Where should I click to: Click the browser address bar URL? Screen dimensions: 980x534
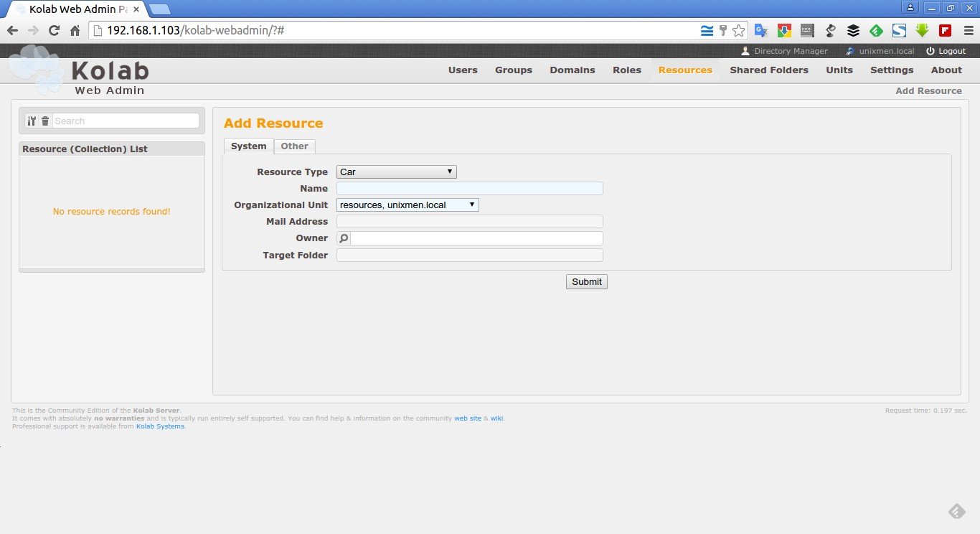point(197,31)
